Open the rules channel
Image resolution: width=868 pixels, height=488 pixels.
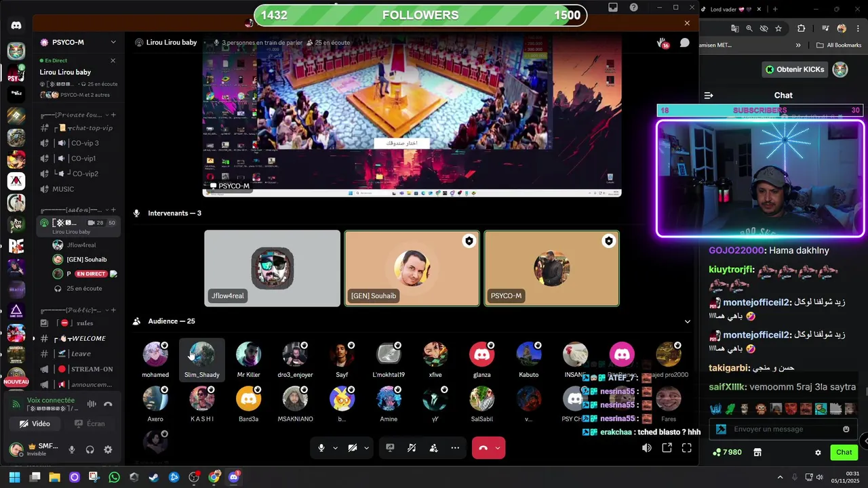78,323
